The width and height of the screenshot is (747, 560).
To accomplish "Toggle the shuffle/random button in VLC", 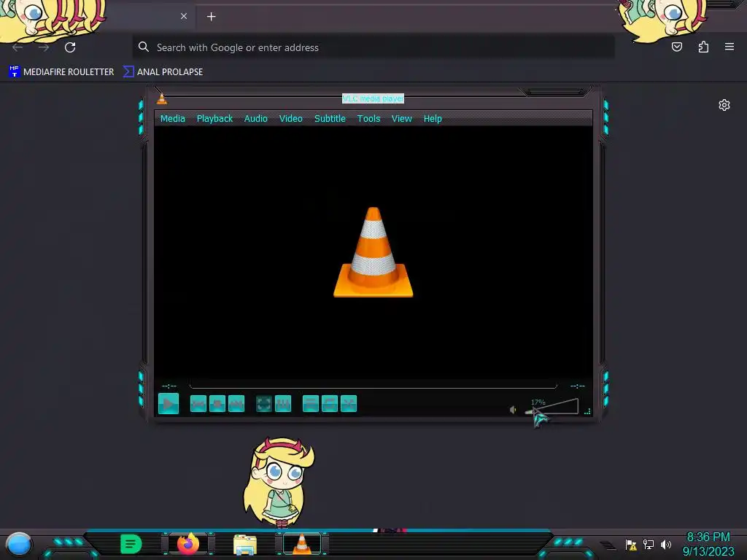I will (x=349, y=404).
